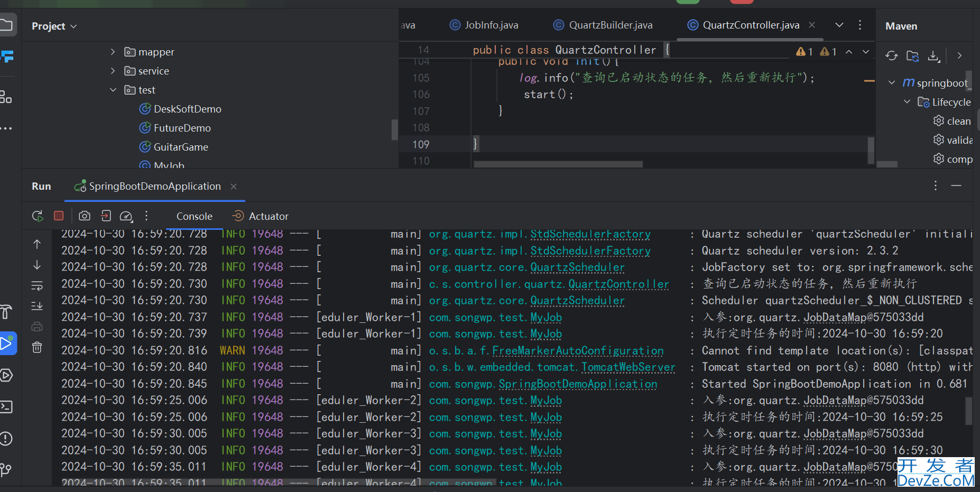Select QuartzController.java tab
The width and height of the screenshot is (980, 492).
tap(744, 25)
